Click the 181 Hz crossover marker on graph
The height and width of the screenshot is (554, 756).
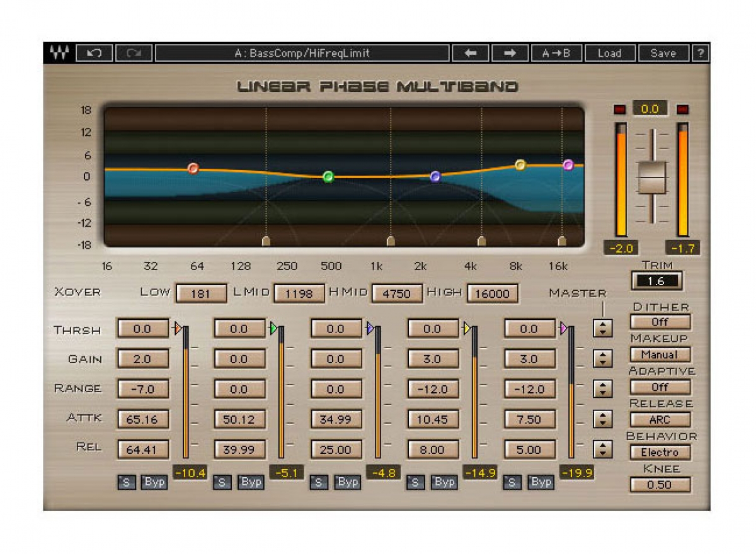point(266,241)
